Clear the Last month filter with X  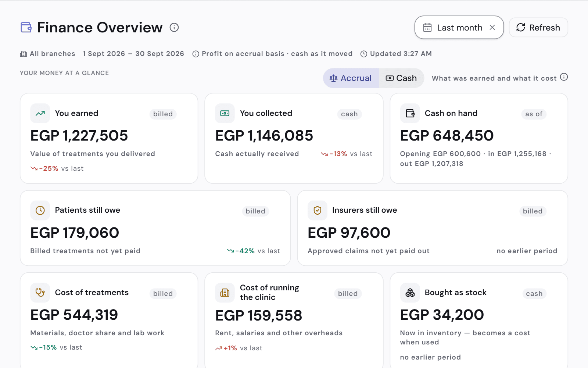pyautogui.click(x=492, y=28)
